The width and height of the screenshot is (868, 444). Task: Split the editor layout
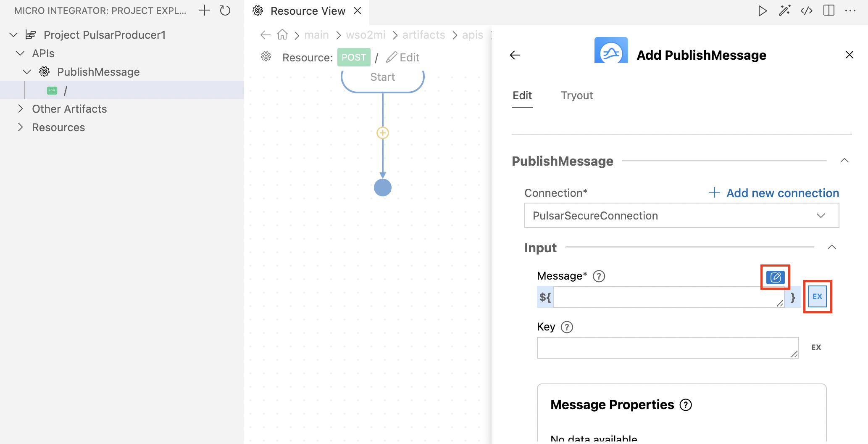[x=829, y=11]
